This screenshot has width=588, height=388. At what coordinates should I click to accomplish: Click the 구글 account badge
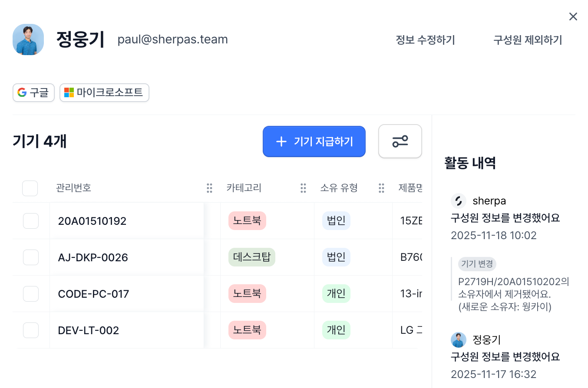(33, 92)
